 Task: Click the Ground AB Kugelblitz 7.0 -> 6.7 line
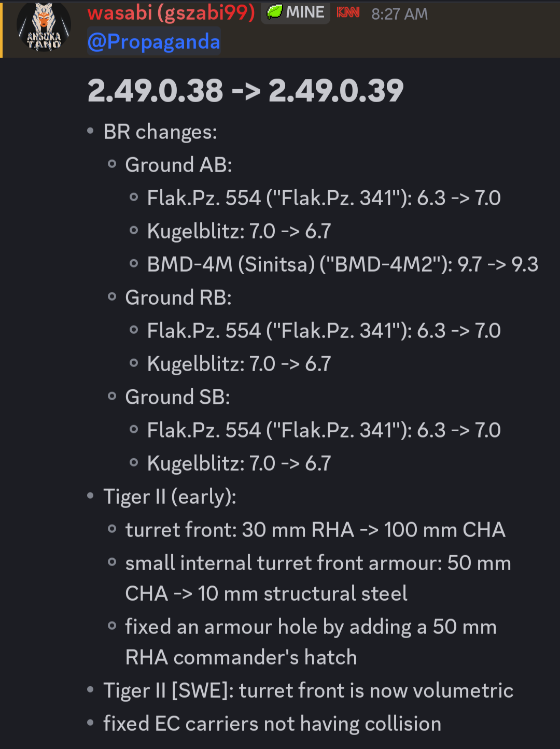pyautogui.click(x=239, y=231)
